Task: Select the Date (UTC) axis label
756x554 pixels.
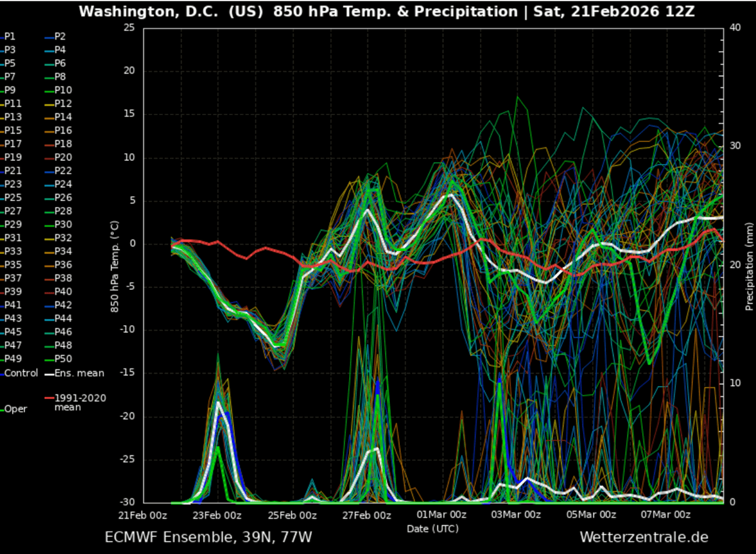Action: point(431,529)
